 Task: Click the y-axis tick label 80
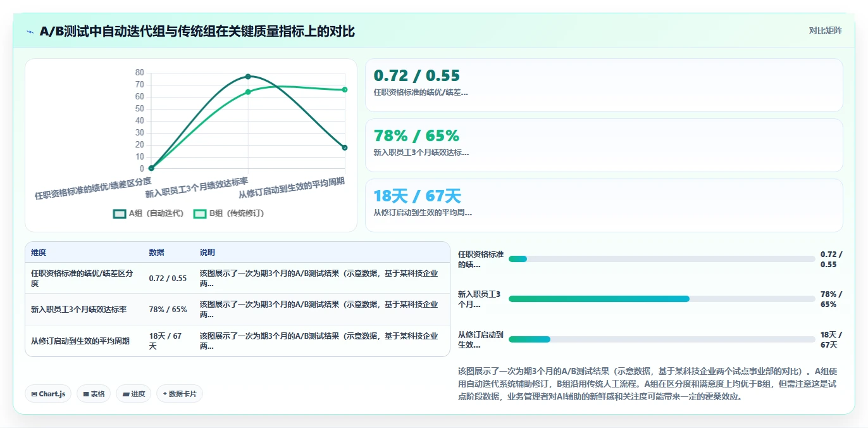pos(140,72)
